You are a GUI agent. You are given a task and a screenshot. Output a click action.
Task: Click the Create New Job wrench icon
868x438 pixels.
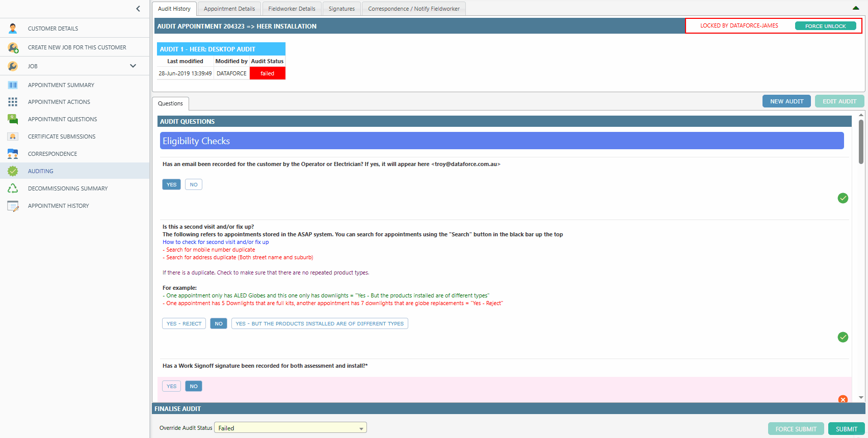(x=13, y=47)
